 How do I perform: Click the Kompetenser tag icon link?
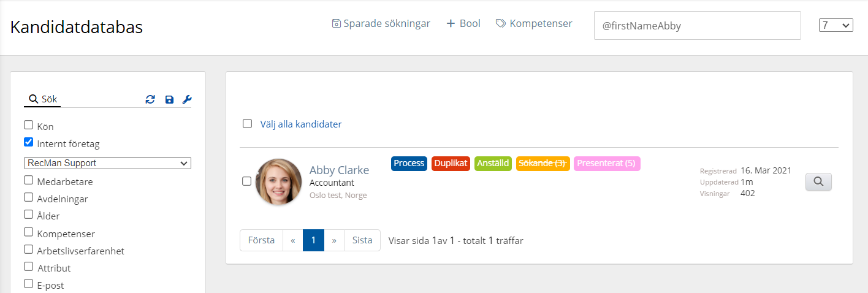[534, 24]
